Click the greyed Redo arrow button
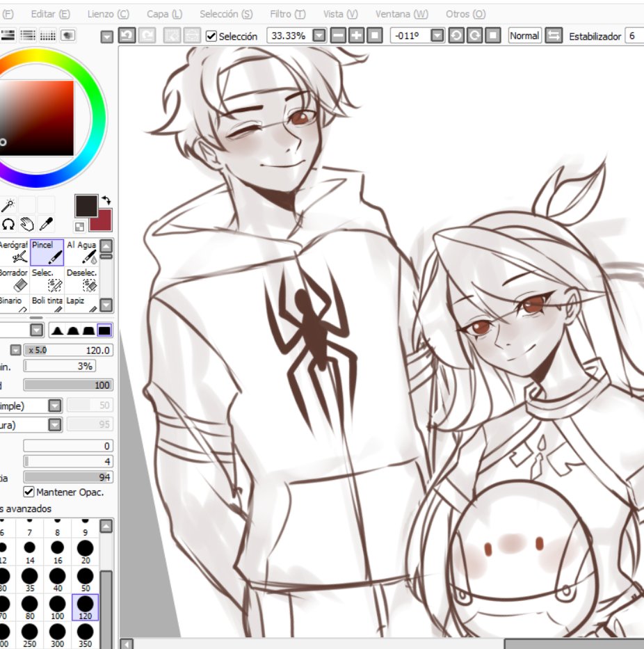Screen dimensions: 644x649 (x=147, y=35)
